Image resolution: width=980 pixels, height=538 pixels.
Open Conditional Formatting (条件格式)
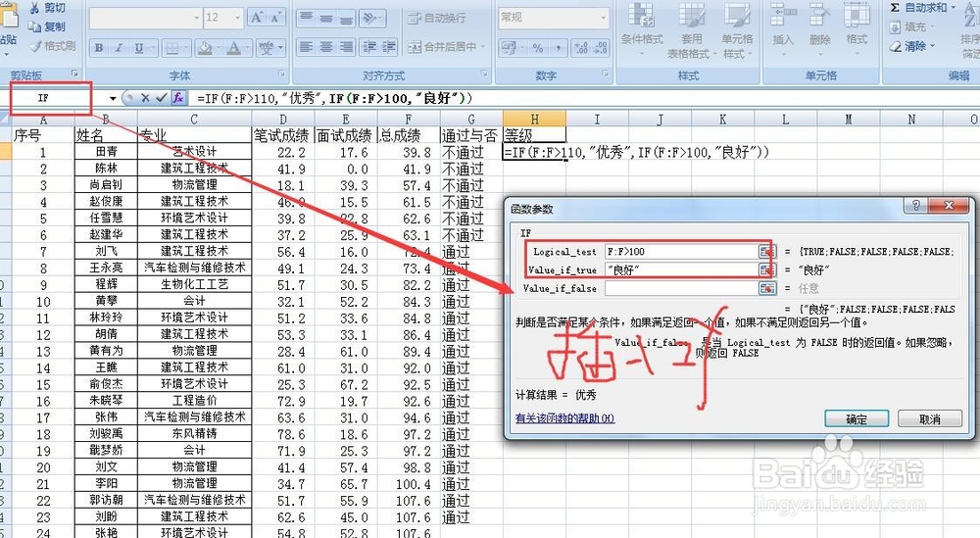[x=642, y=30]
